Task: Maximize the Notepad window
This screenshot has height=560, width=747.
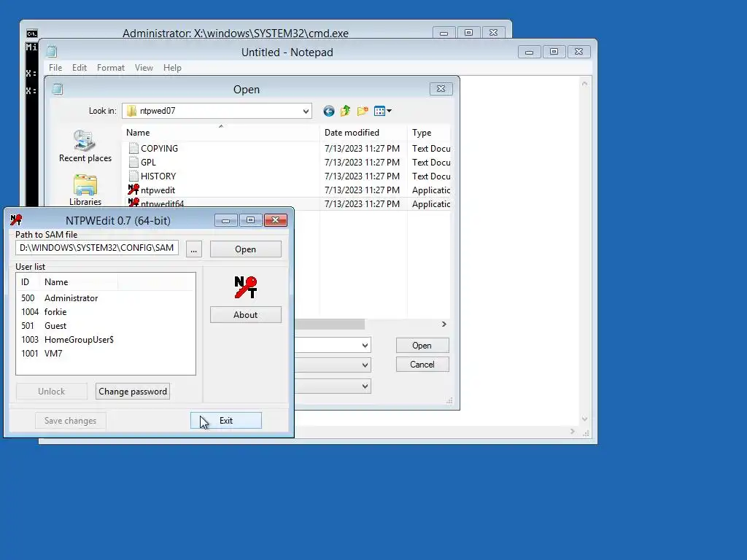Action: [554, 52]
